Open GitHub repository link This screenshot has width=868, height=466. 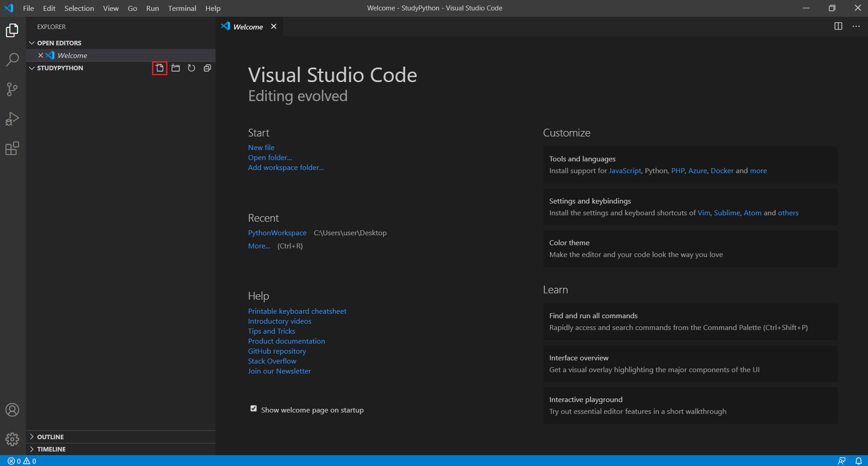click(277, 351)
